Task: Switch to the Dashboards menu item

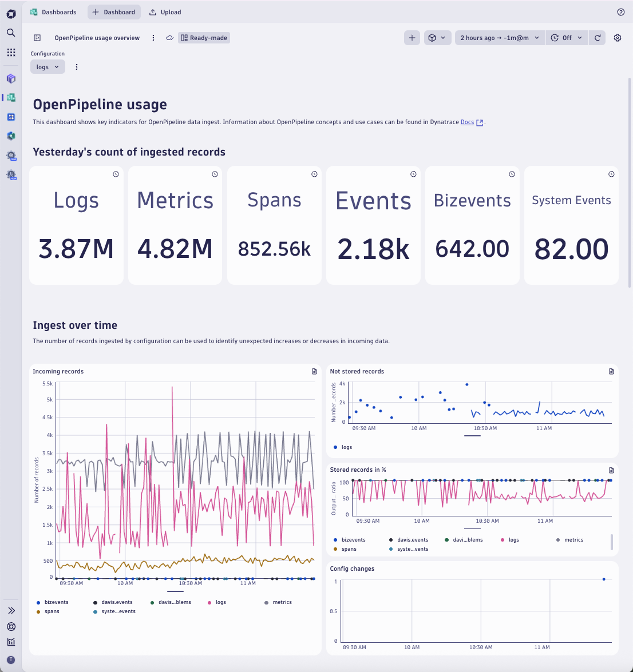Action: click(x=53, y=12)
